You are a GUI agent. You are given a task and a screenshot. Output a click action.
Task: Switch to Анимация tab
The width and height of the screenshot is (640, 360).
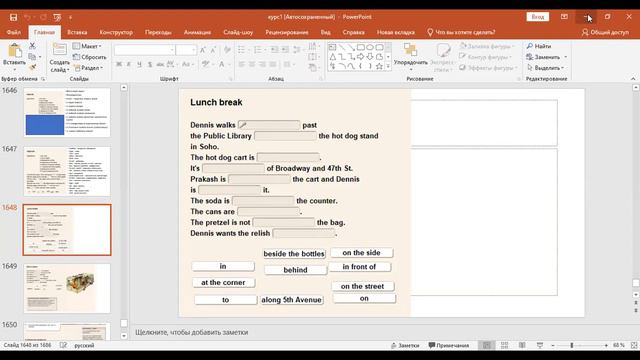(197, 32)
